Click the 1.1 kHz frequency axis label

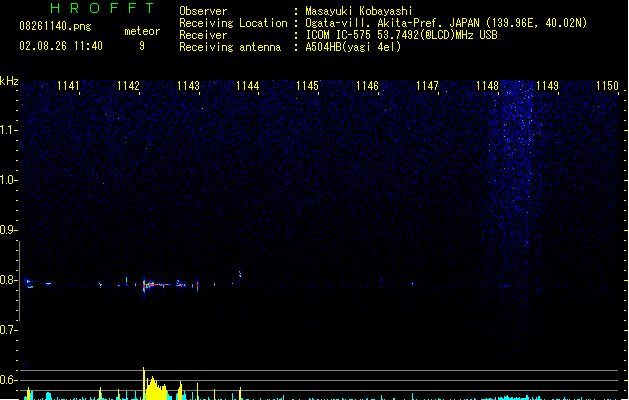tap(8, 130)
